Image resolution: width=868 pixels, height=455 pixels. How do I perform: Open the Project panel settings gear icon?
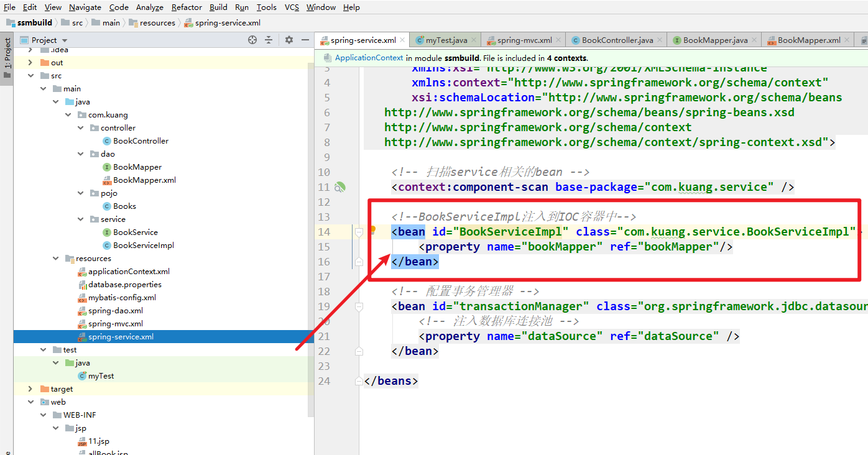click(x=289, y=40)
